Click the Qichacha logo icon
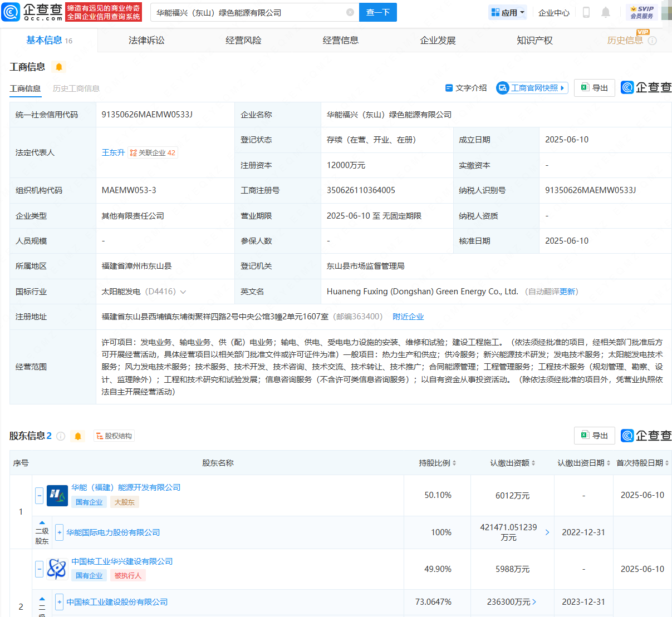The image size is (672, 617). tap(11, 12)
